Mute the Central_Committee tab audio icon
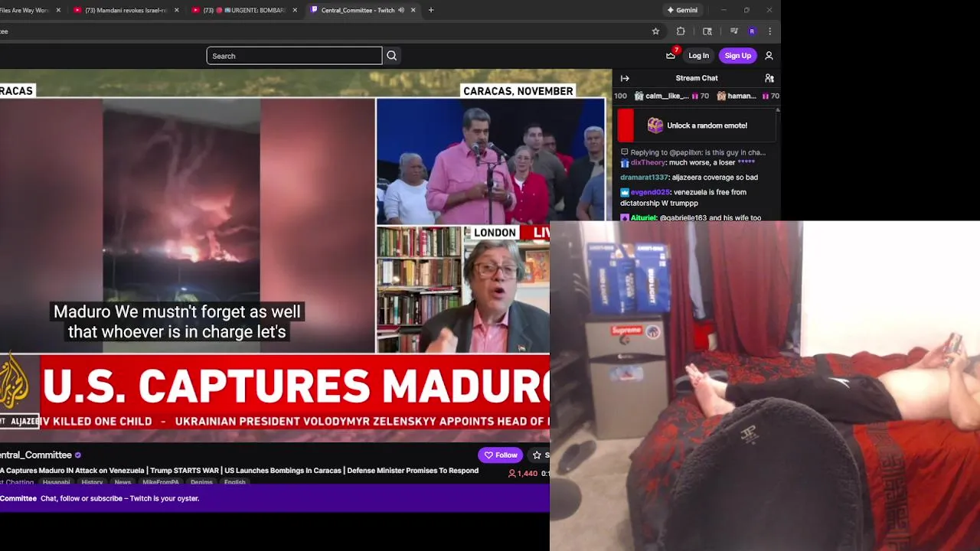This screenshot has height=551, width=980. (401, 10)
